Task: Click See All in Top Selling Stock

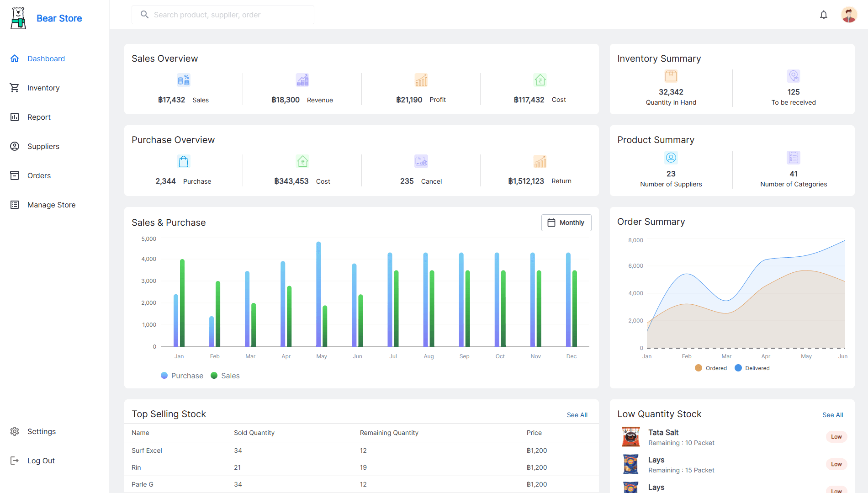Action: [577, 415]
